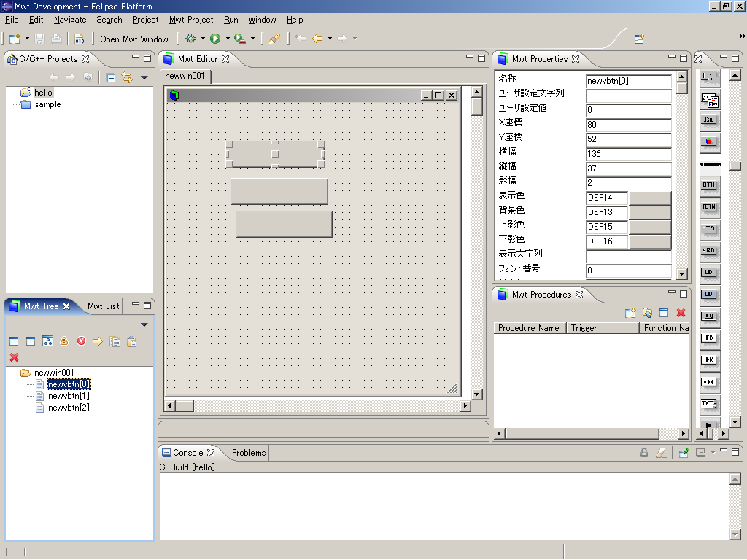Switch to the Problems tab
The image size is (747, 560).
[249, 453]
